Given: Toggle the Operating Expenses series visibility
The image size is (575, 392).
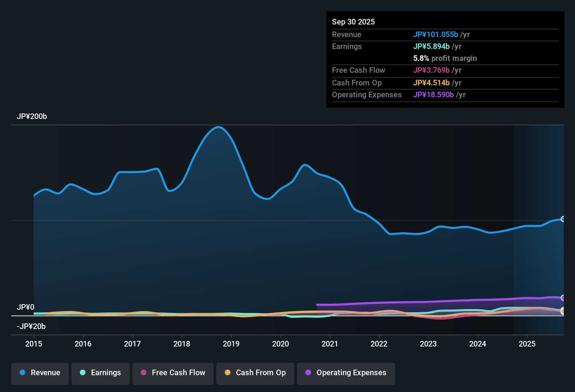Looking at the screenshot, I should click(346, 373).
